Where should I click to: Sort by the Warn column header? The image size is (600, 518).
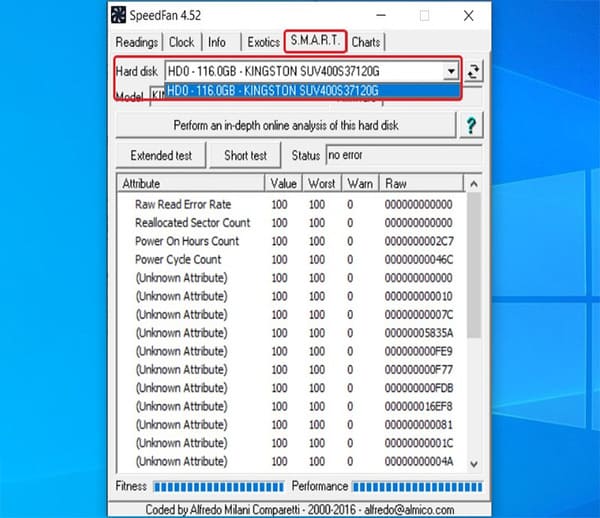pos(360,183)
